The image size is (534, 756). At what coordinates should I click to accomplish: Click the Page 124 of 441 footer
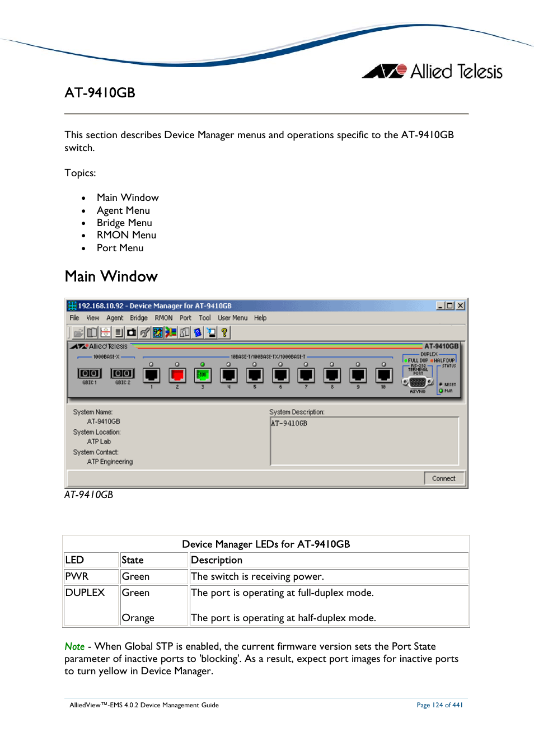pyautogui.click(x=439, y=705)
